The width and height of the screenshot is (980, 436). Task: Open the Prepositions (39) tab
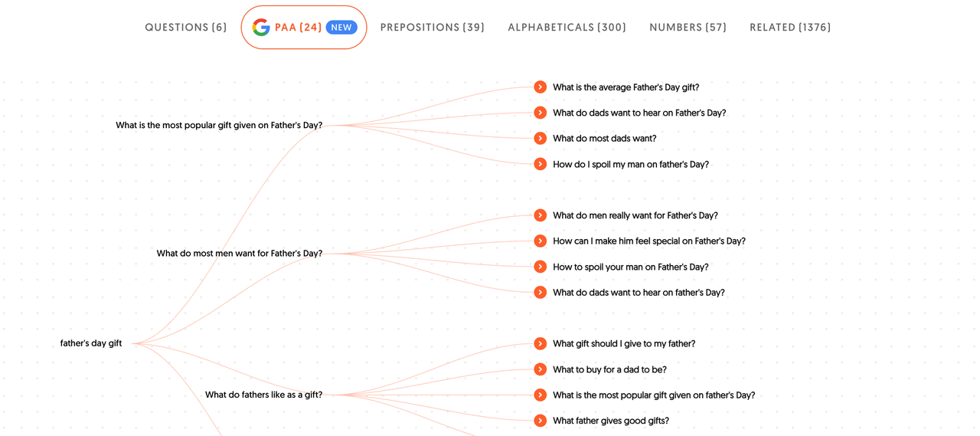(x=432, y=28)
